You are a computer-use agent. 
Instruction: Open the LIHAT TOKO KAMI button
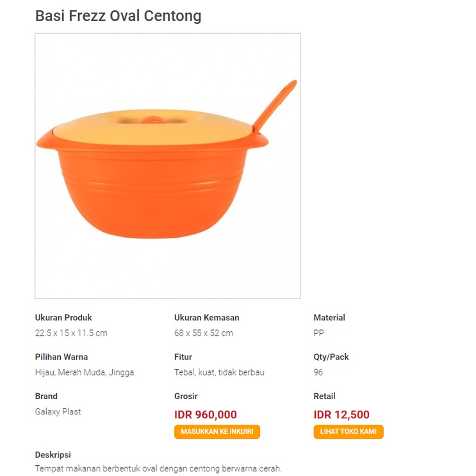tap(349, 431)
